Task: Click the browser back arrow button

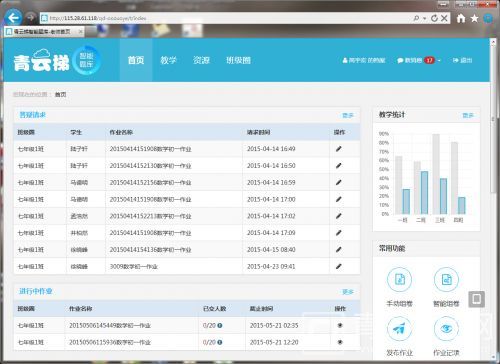Action: point(13,17)
